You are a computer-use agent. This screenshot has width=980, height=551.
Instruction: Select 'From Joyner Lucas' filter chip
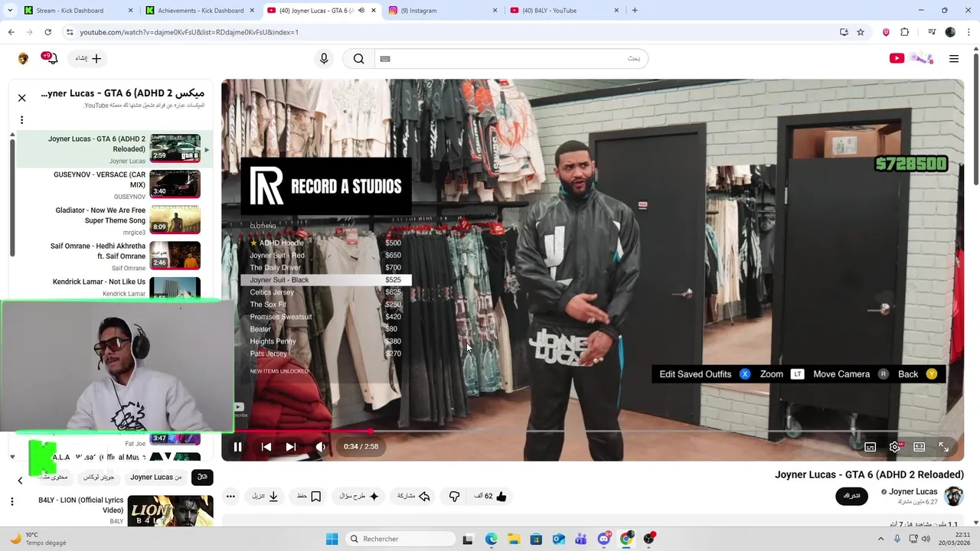[x=156, y=478]
